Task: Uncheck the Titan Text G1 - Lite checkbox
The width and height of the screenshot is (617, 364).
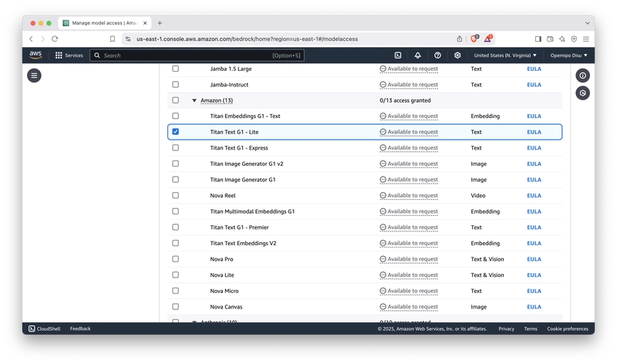Action: click(x=175, y=132)
